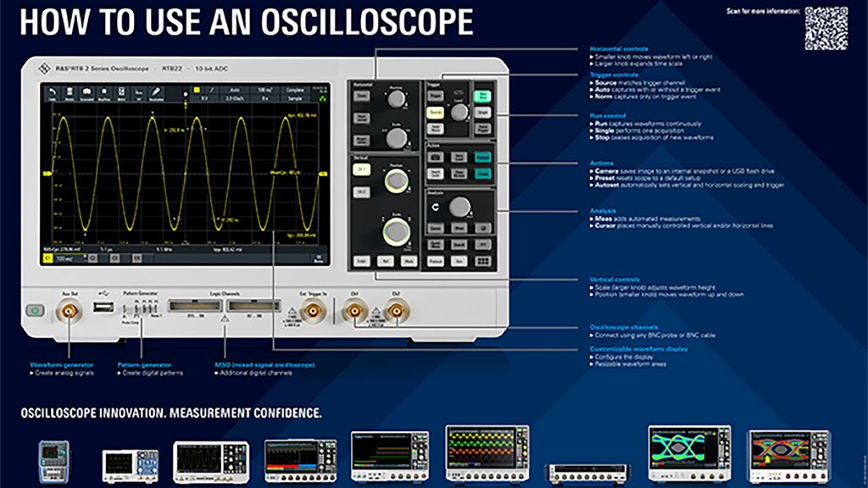
Task: Activate the Touch Lock toggle in Actions
Action: [x=435, y=173]
